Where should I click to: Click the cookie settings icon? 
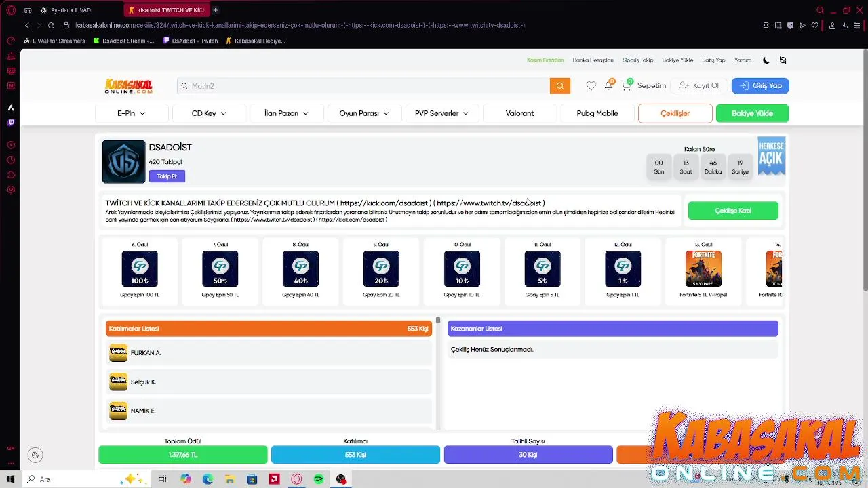35,455
